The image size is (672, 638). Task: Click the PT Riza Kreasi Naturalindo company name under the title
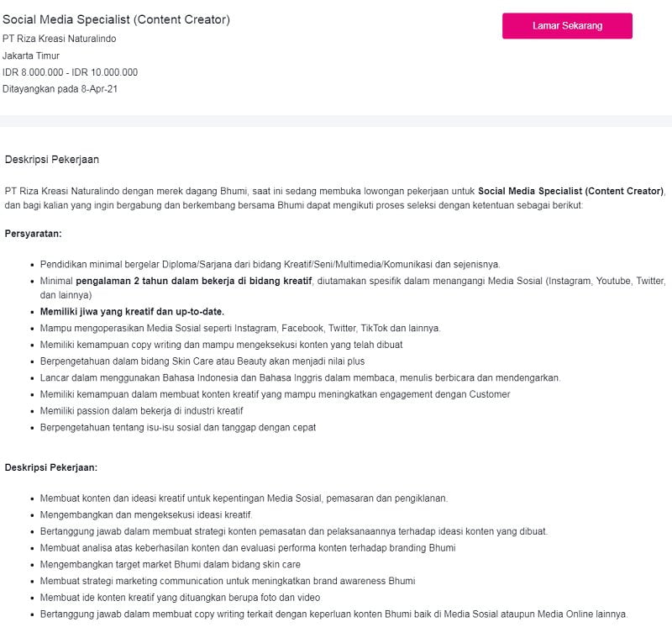[x=59, y=39]
